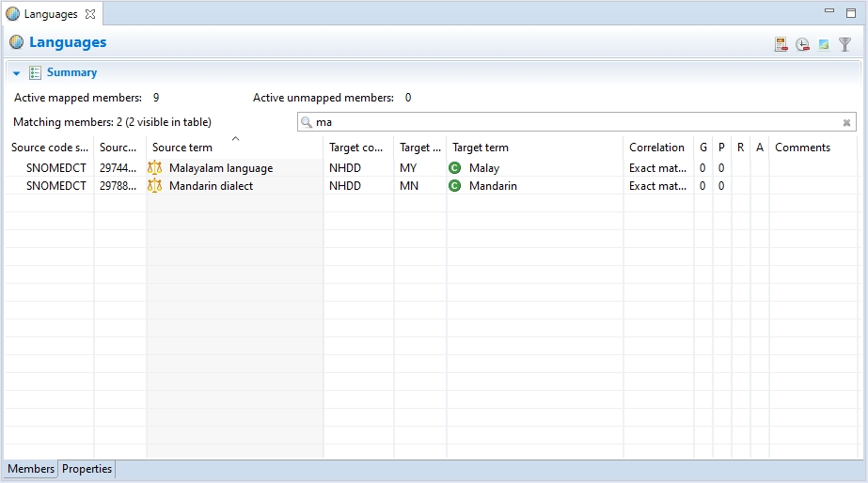The width and height of the screenshot is (868, 483).
Task: Click the clock icon in toolbar
Action: (802, 44)
